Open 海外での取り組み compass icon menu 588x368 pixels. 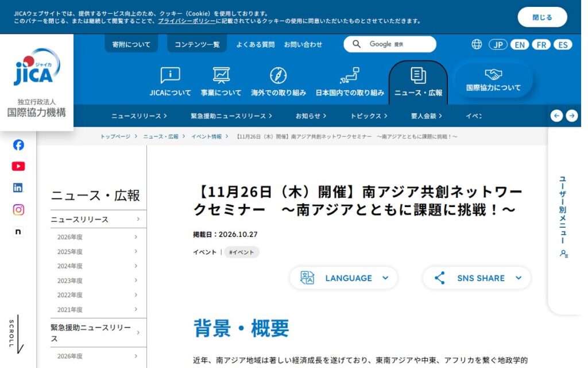pyautogui.click(x=278, y=82)
